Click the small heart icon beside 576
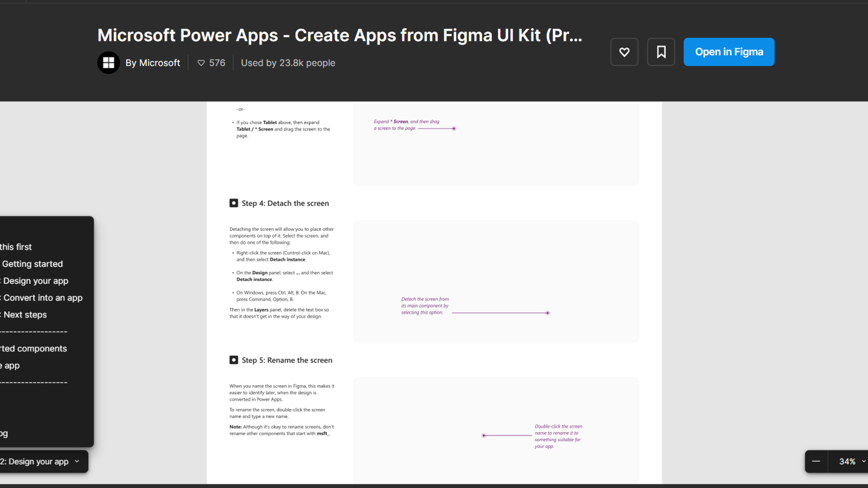This screenshot has width=868, height=488. coord(201,63)
